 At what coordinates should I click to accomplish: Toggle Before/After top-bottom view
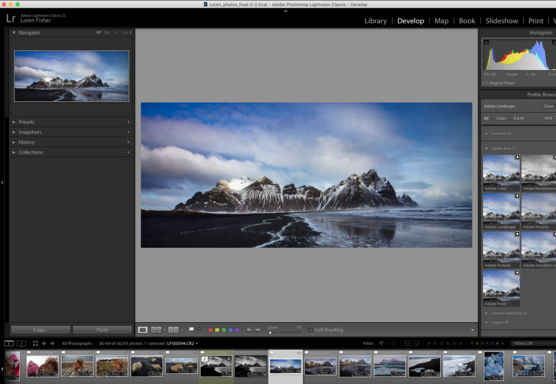tap(173, 330)
